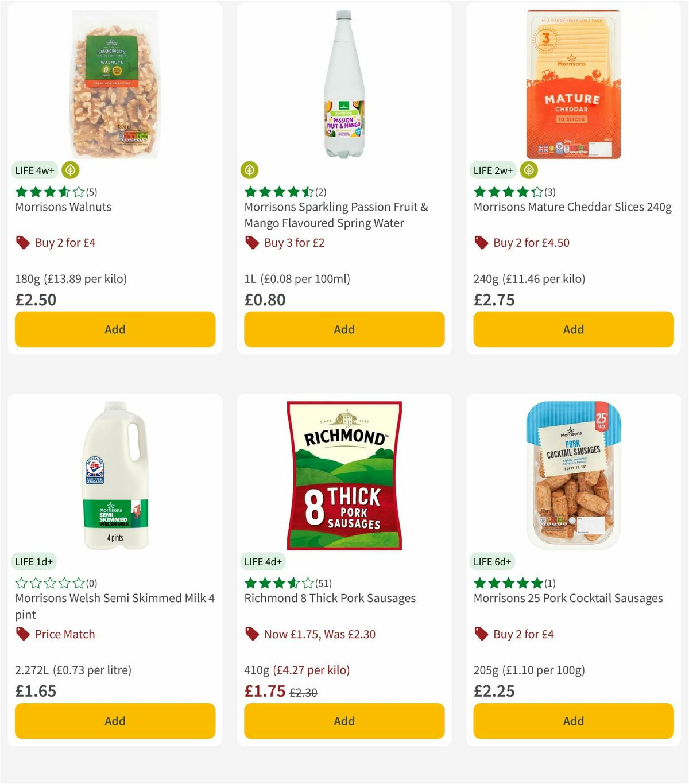Add the Sparkling Passion Fruit water to basket
This screenshot has width=689, height=784.
pyautogui.click(x=343, y=329)
